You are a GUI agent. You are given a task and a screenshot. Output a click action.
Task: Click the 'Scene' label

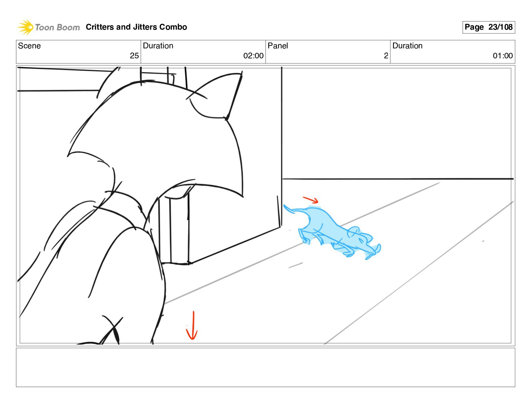pos(29,46)
